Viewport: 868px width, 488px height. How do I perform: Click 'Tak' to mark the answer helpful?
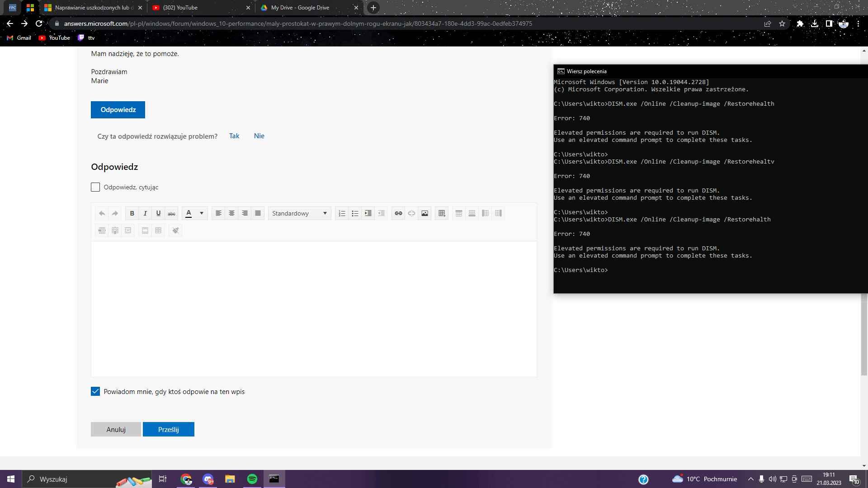pos(234,136)
